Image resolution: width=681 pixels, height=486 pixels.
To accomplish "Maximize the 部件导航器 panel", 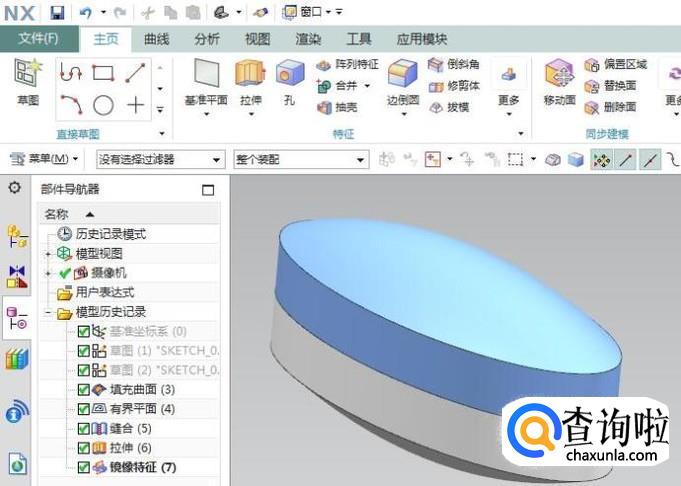I will tap(208, 190).
